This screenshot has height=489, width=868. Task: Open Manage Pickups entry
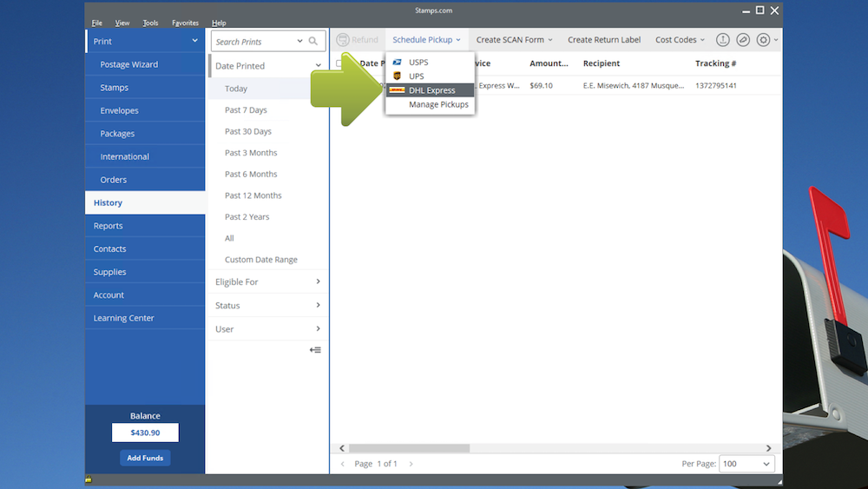coord(431,104)
